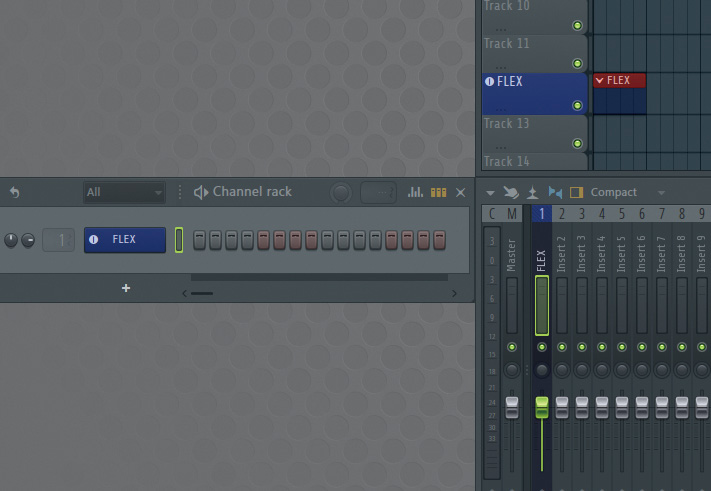Toggle step 16 of FLEX sequencer
Screen dimensions: 711x491
pyautogui.click(x=439, y=240)
